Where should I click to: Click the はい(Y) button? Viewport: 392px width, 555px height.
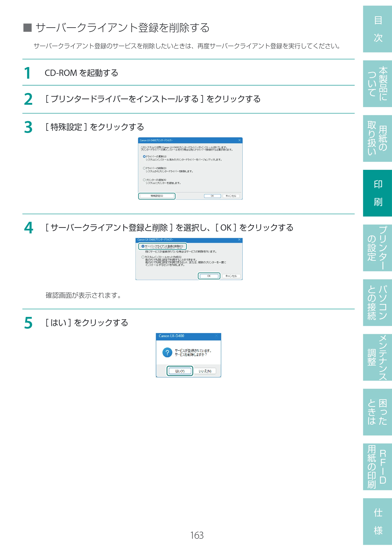pyautogui.click(x=180, y=371)
